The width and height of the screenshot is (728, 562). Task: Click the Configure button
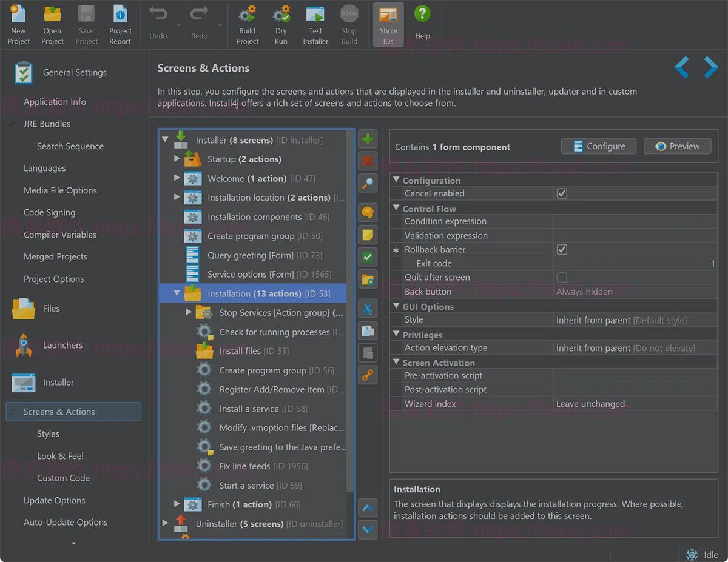point(598,146)
